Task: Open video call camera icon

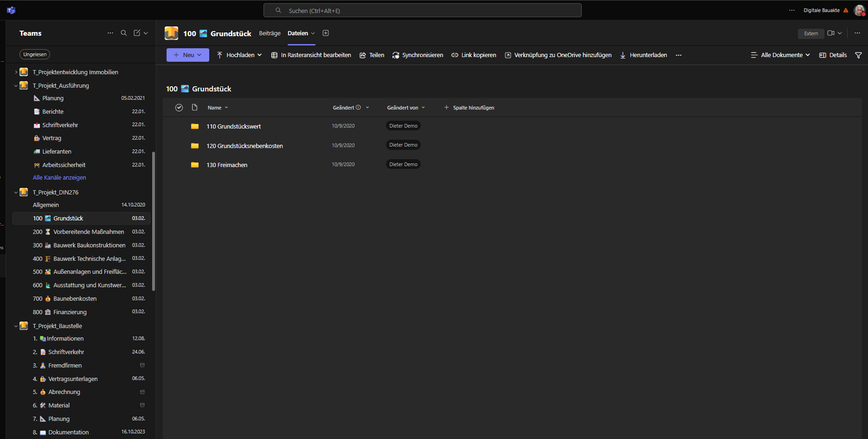Action: click(x=831, y=33)
